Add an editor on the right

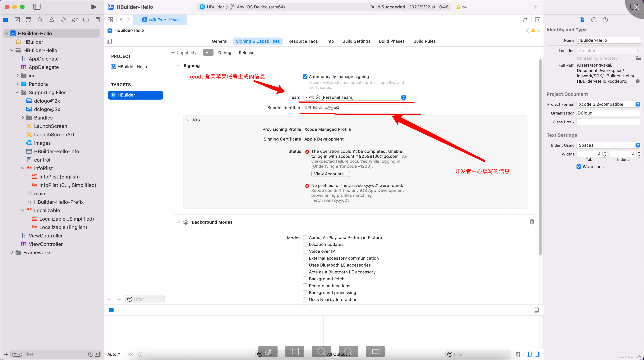pos(537,20)
